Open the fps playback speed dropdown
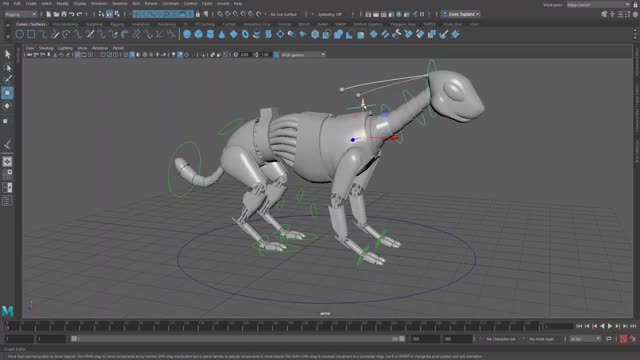 585,339
